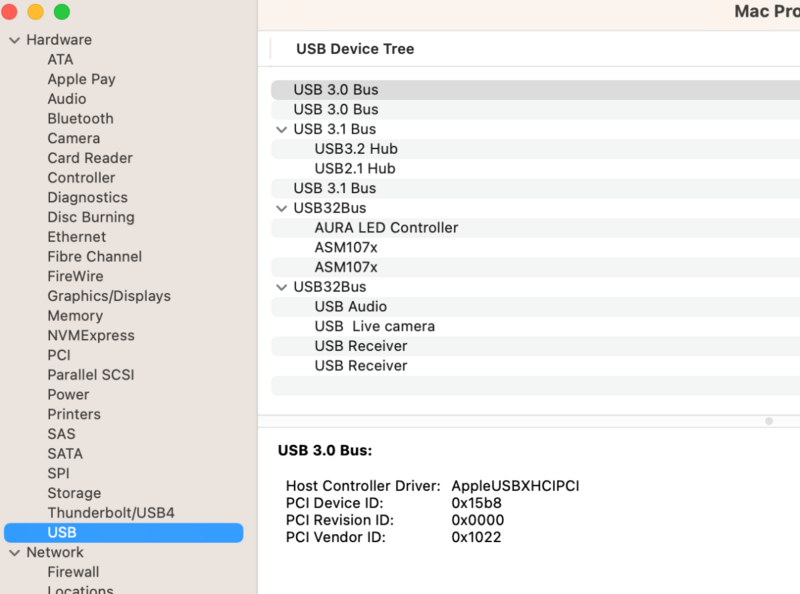Click the green zoom window button
This screenshot has width=800, height=594.
pyautogui.click(x=62, y=12)
